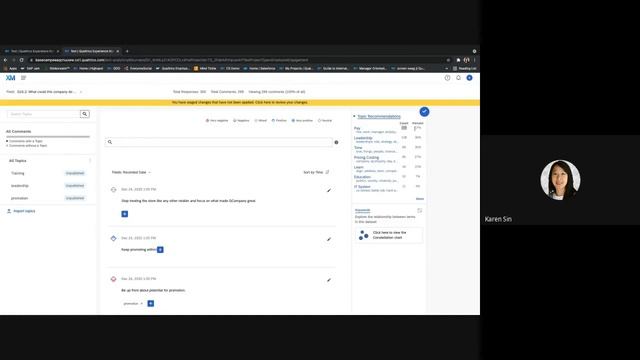Select the Pay recommended topic
This screenshot has height=360, width=640.
357,128
